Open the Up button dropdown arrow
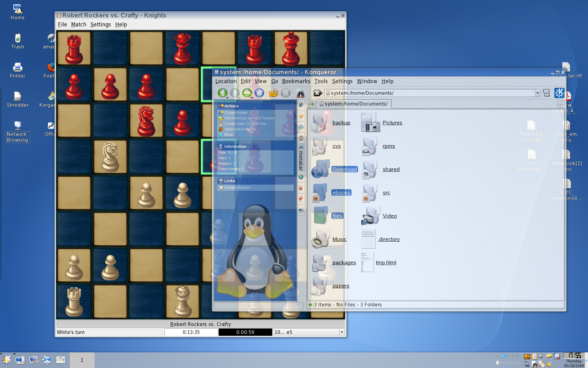 coord(252,98)
